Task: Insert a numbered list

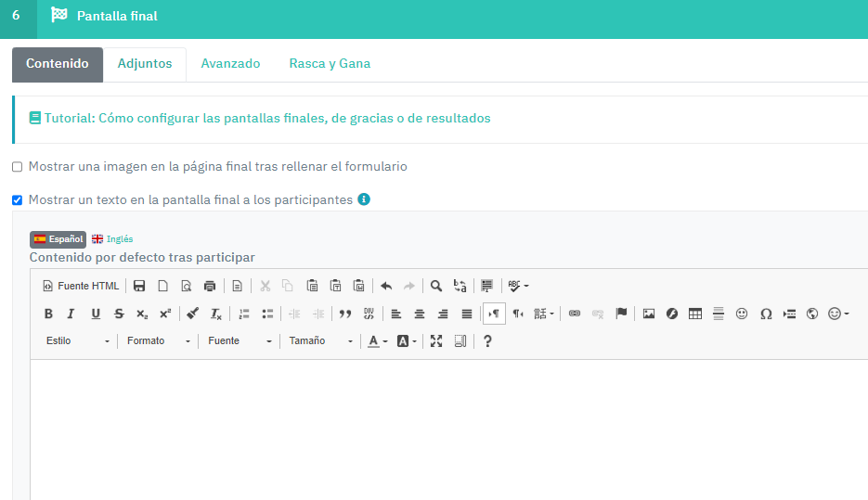Action: tap(243, 314)
